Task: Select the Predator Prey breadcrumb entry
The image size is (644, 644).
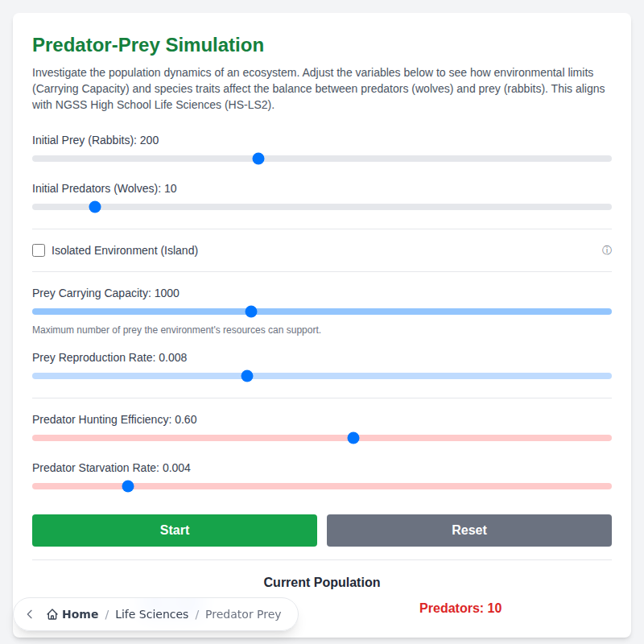Action: pyautogui.click(x=243, y=614)
